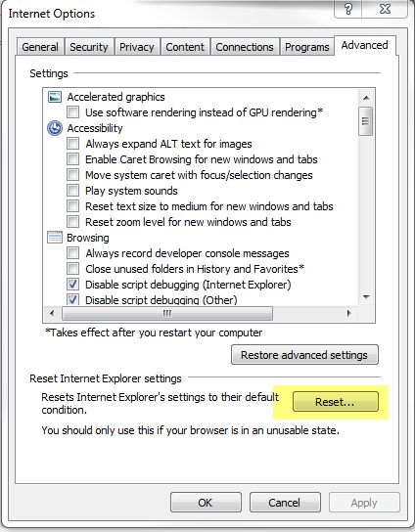Click the vertical scrollbar thumb in settings list

click(x=366, y=121)
